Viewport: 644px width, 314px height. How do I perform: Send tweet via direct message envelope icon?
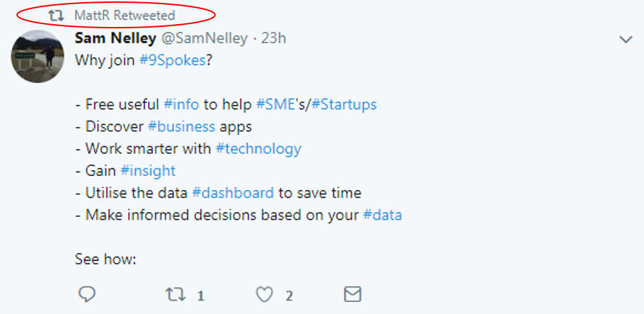click(x=352, y=295)
